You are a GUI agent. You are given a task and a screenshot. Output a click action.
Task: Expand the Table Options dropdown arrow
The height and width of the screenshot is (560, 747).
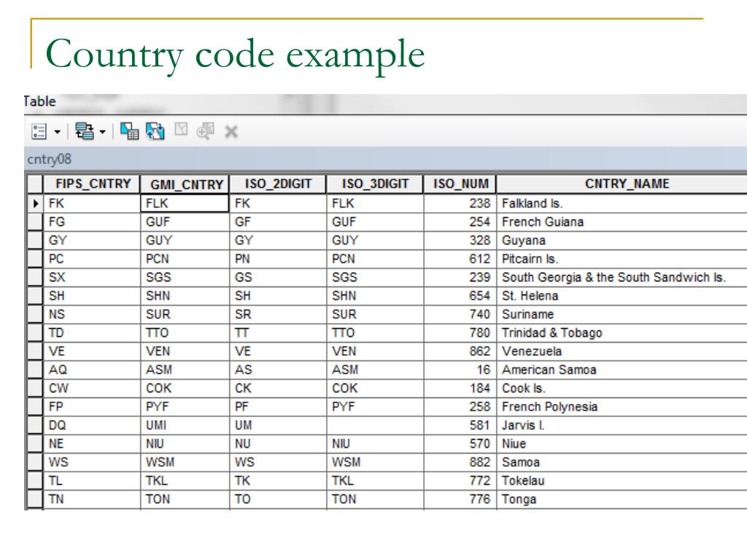(x=57, y=132)
